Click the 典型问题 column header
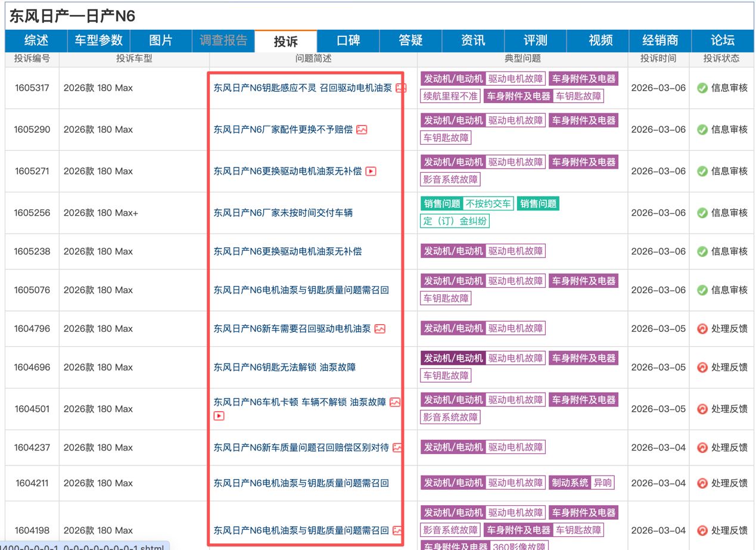 [x=522, y=58]
